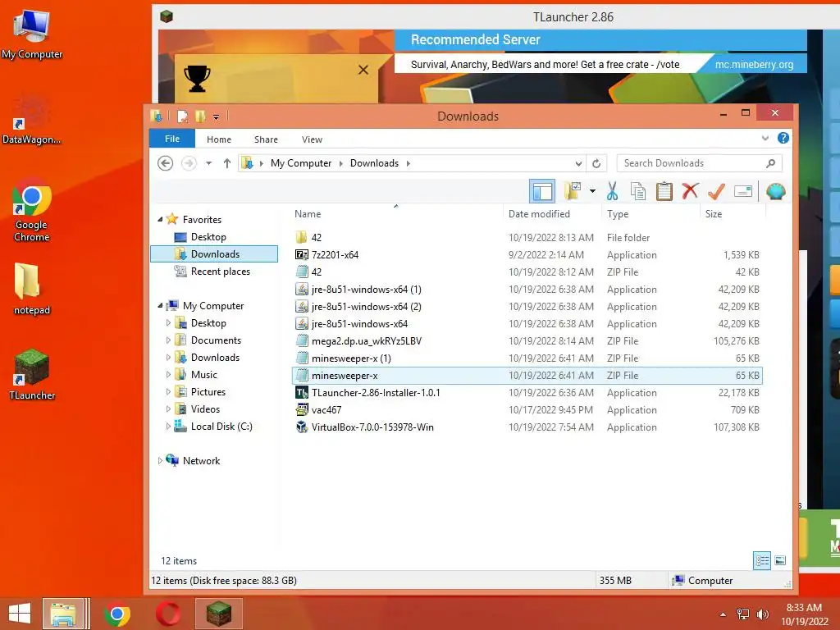The image size is (840, 630).
Task: Select the minesweeper-x (1) zip file
Action: pos(527,358)
